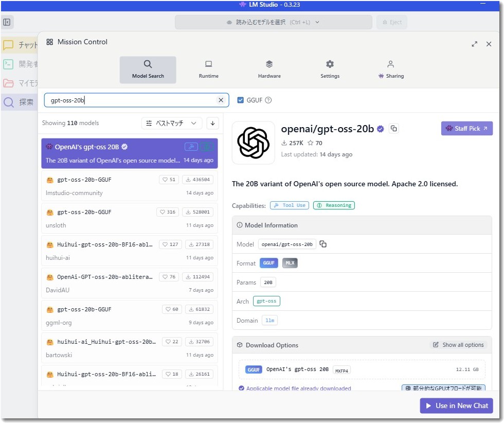
Task: Copy the model identifier in Model Information
Action: [323, 244]
